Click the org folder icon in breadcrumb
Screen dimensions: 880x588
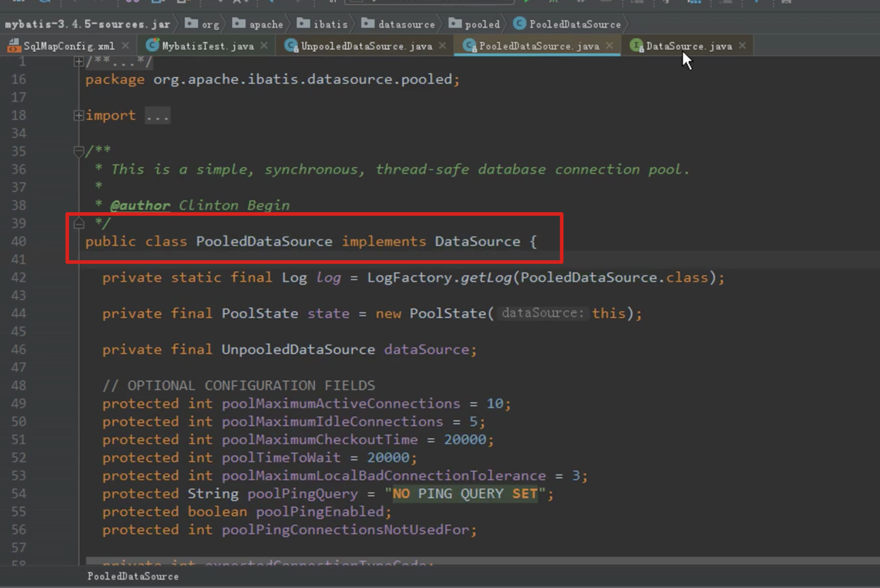pyautogui.click(x=191, y=23)
